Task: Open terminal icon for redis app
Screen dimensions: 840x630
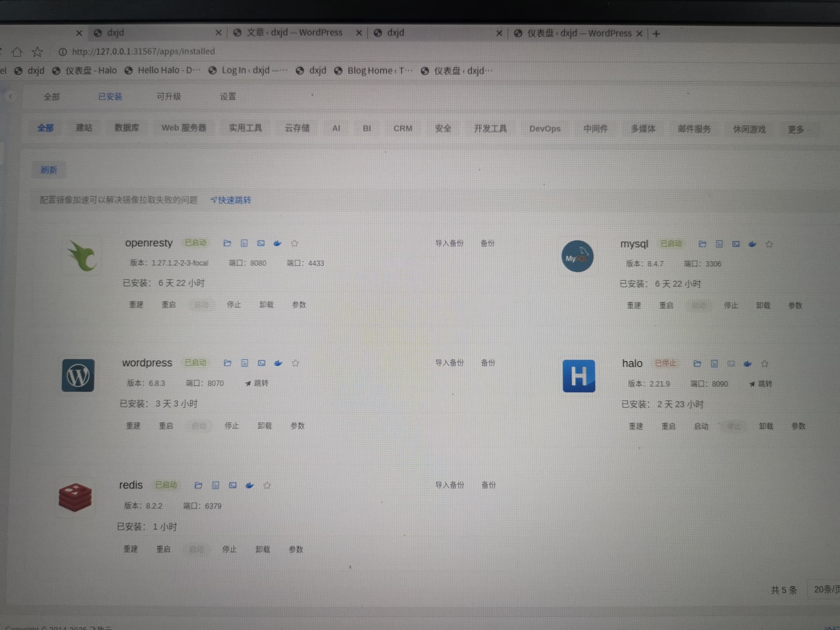Action: click(x=233, y=485)
